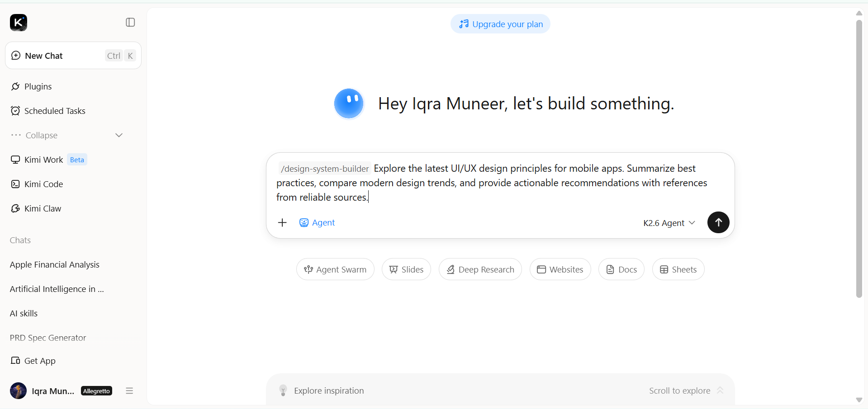Click the Agent Swarm chip icon
This screenshot has width=868, height=409.
(x=308, y=269)
